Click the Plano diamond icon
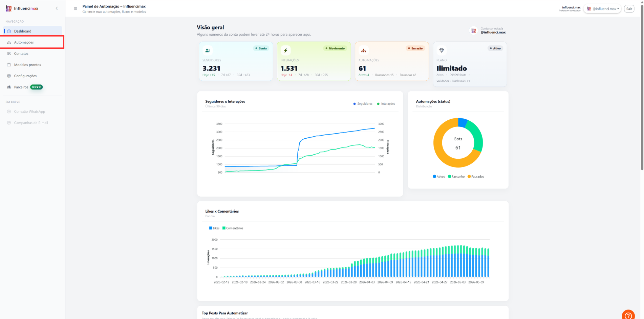 tap(442, 51)
